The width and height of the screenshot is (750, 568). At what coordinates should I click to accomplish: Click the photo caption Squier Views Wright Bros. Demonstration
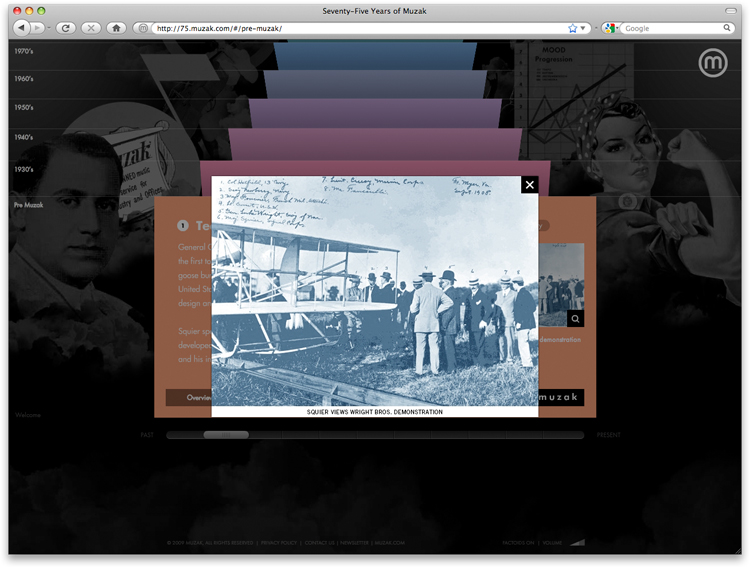pos(375,412)
